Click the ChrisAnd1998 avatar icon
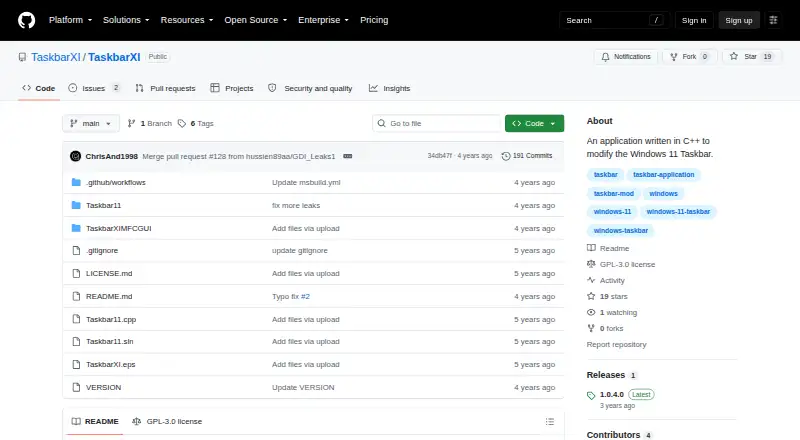800x440 pixels. (76, 156)
